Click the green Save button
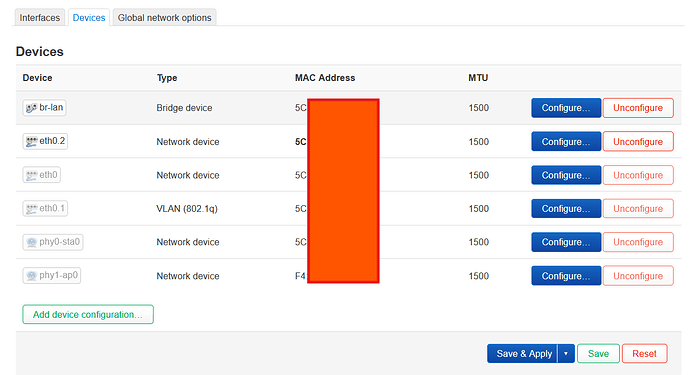Screen dimensions: 690x375 (598, 353)
